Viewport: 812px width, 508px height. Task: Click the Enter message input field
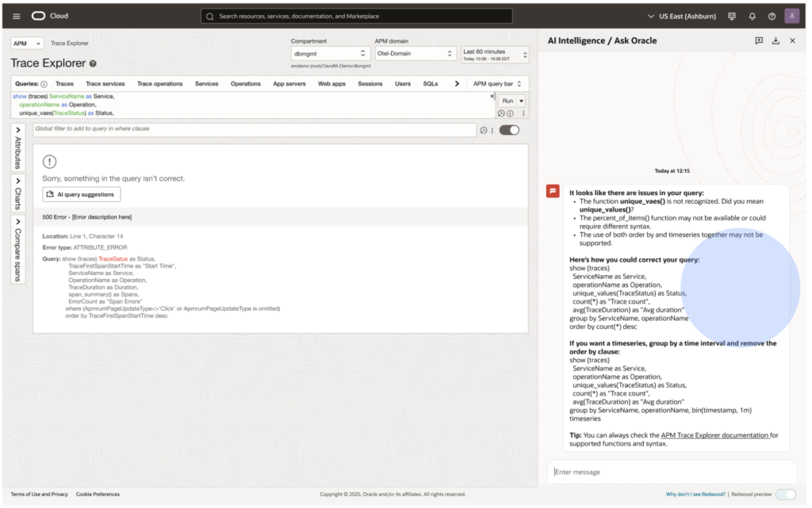672,472
